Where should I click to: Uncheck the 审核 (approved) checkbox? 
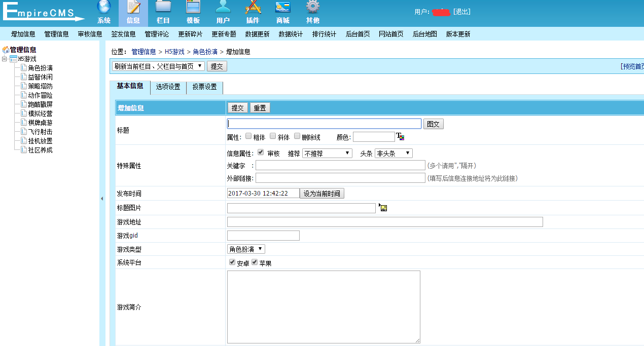(261, 152)
